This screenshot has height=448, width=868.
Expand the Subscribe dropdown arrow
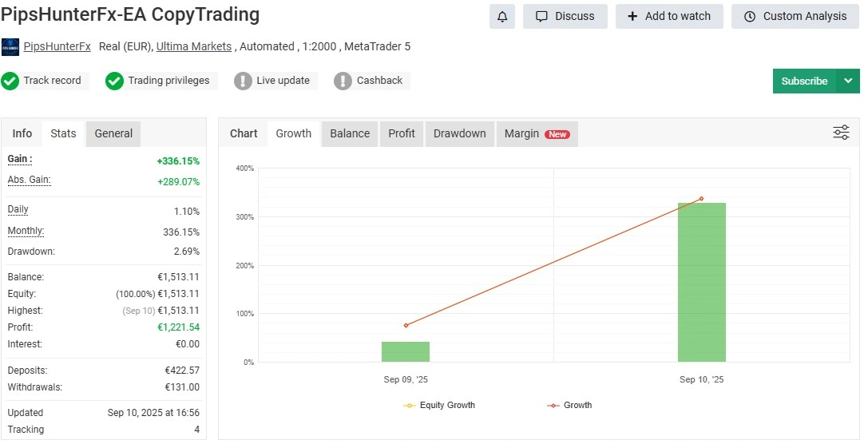coord(848,81)
